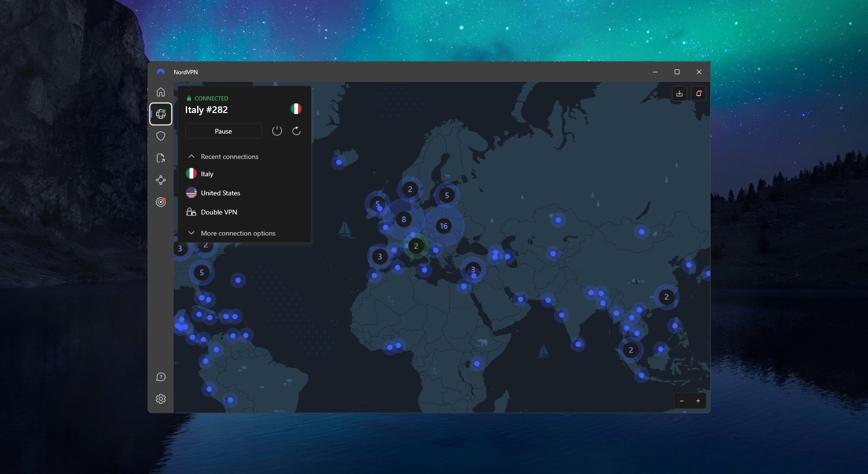The image size is (868, 474).
Task: Close the NordVPN window
Action: pos(699,72)
